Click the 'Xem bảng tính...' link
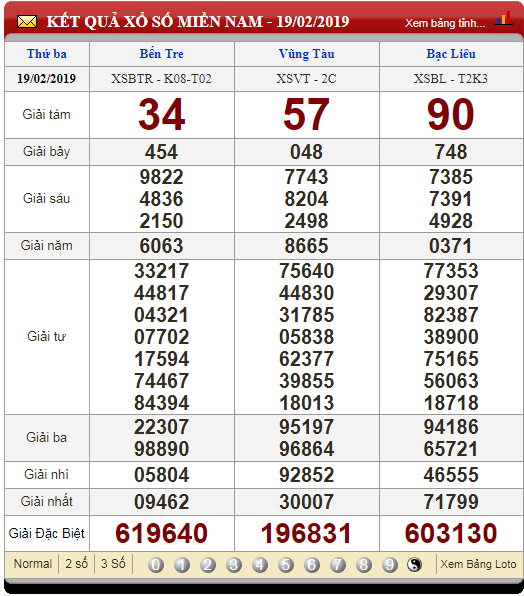Image resolution: width=524 pixels, height=596 pixels. point(445,23)
